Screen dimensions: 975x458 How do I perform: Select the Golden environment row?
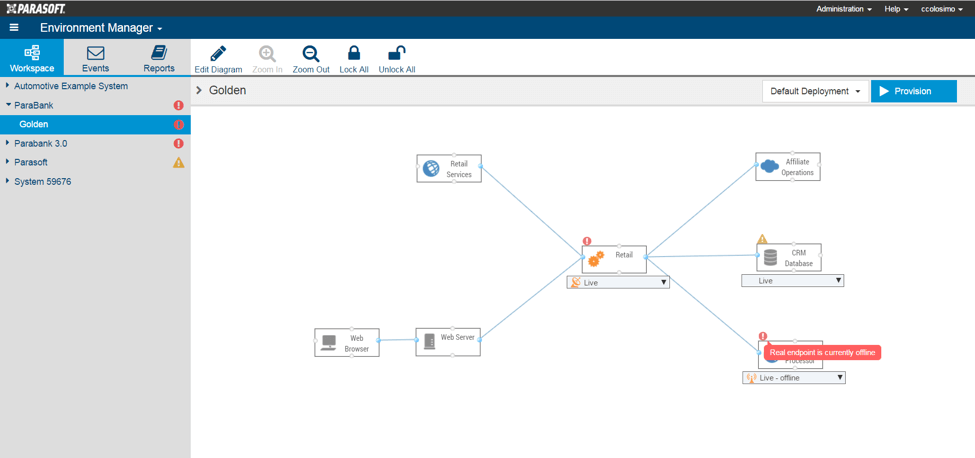(95, 124)
